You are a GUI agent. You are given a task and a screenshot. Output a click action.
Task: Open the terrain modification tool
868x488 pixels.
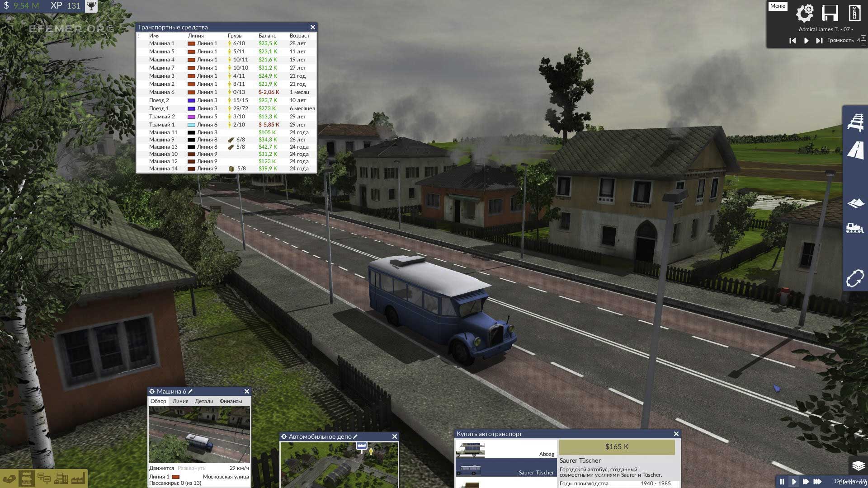855,203
